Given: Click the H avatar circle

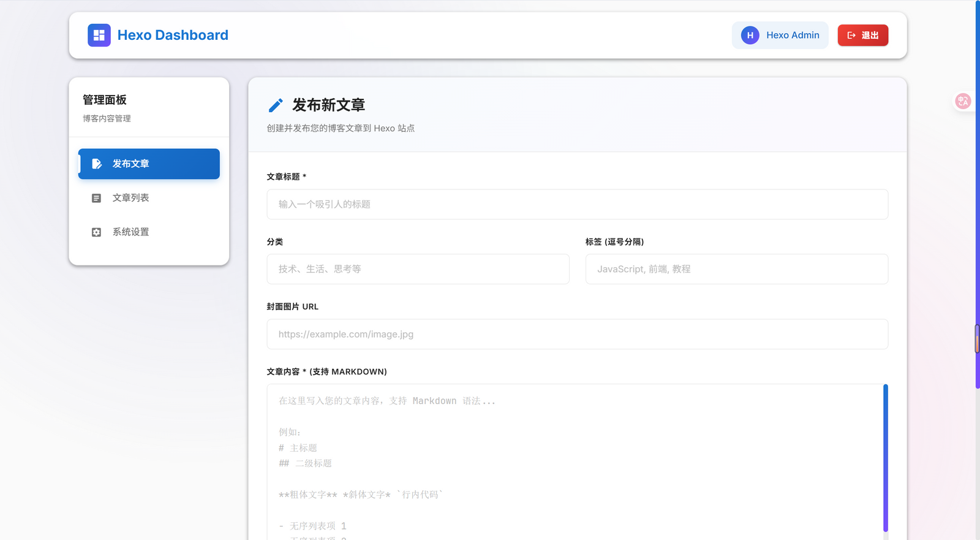Looking at the screenshot, I should [750, 35].
